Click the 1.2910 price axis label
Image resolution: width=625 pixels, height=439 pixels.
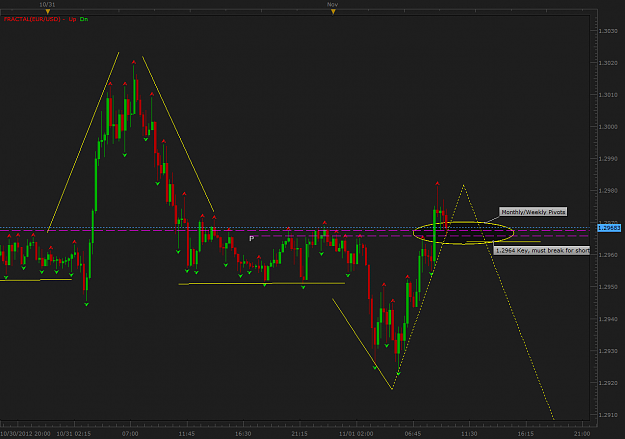pyautogui.click(x=608, y=415)
